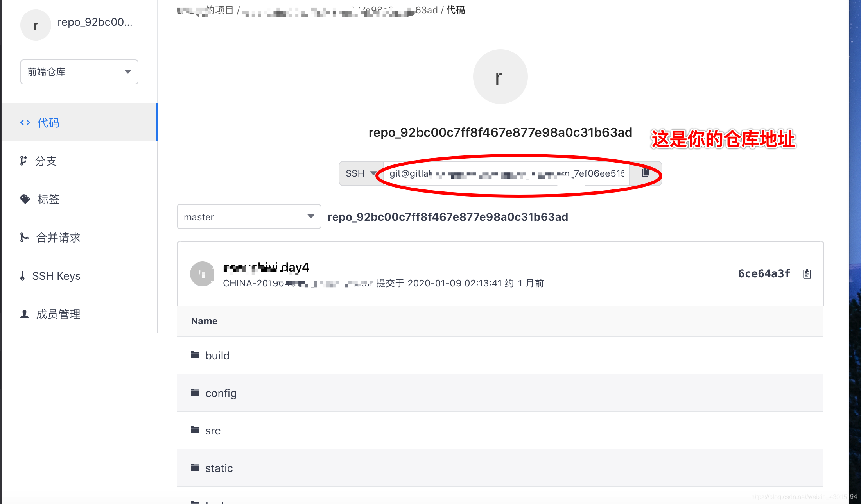Image resolution: width=861 pixels, height=504 pixels.
Task: Click the config folder icon
Action: (x=195, y=392)
